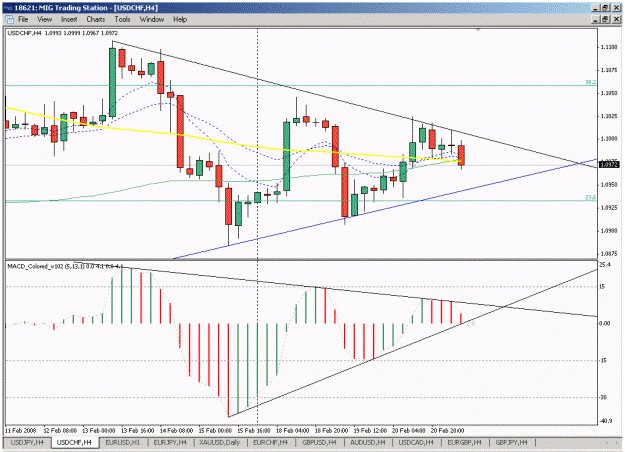Viewport: 625px width, 452px height.
Task: Open the Help menu
Action: pos(180,19)
